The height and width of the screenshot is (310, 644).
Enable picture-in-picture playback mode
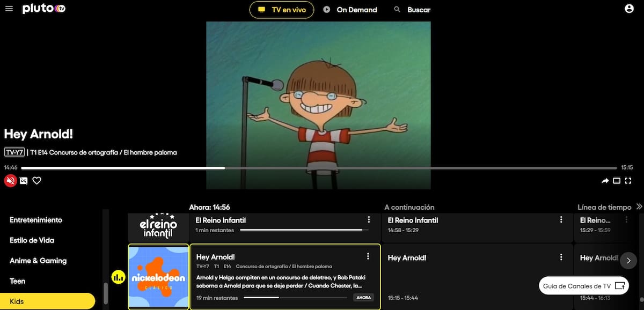pyautogui.click(x=617, y=181)
